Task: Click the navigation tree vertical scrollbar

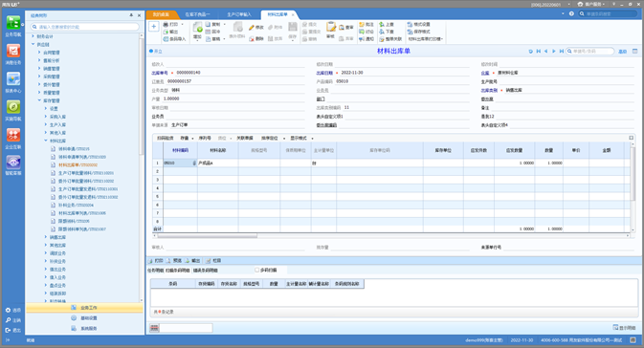Action: pos(142,97)
